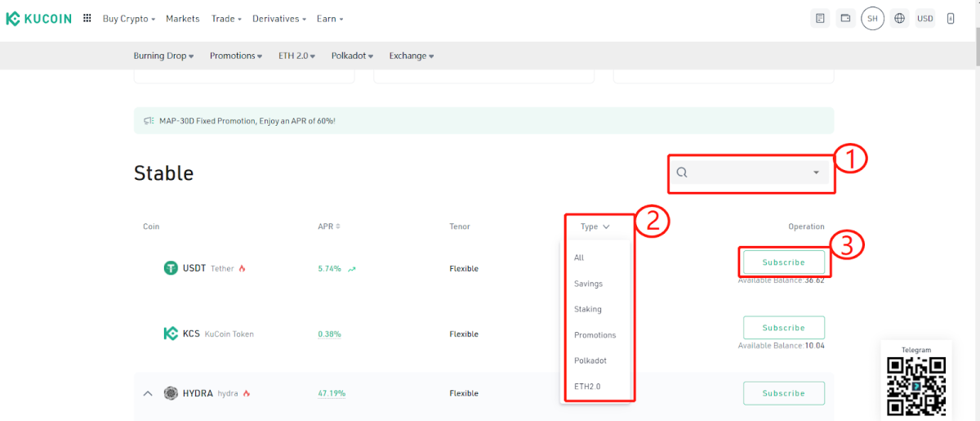The height and width of the screenshot is (421, 980).
Task: Click the fire icon next to Tether
Action: tap(242, 268)
